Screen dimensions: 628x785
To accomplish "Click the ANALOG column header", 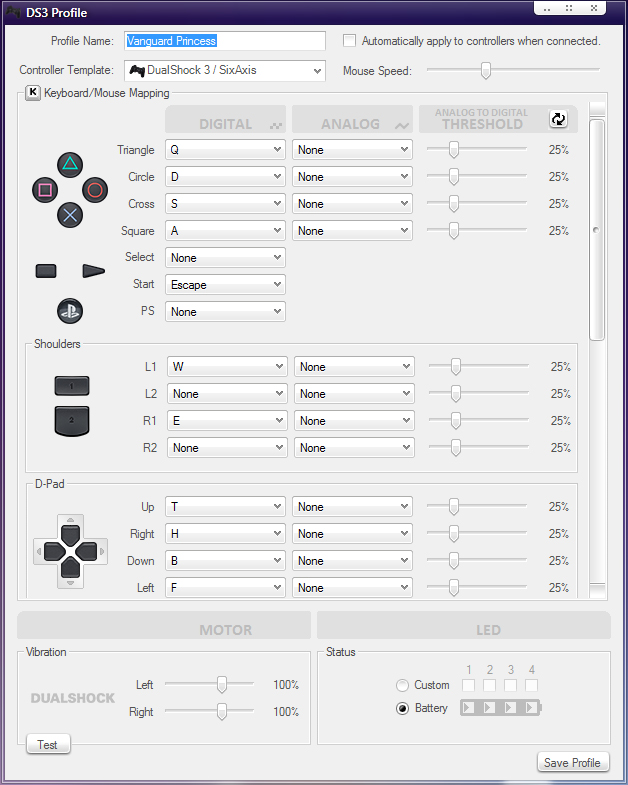I will 353,119.
